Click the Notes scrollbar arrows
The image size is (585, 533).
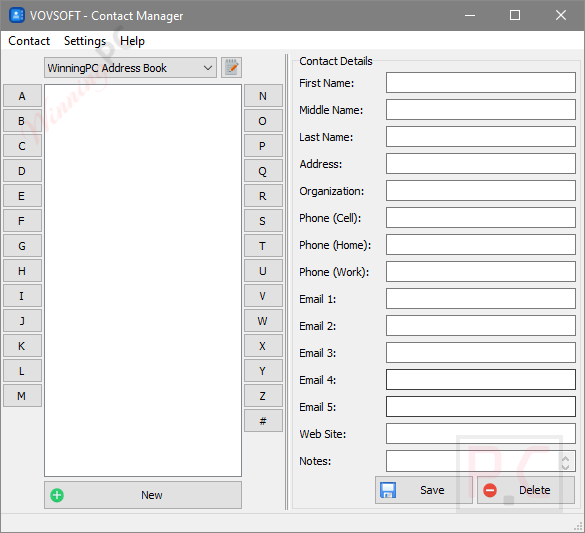[x=565, y=463]
